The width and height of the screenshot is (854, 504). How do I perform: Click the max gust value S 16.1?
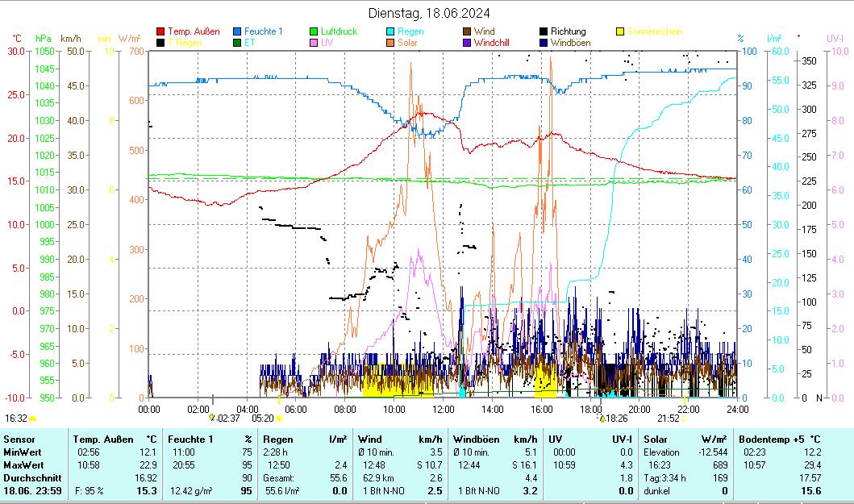(524, 465)
